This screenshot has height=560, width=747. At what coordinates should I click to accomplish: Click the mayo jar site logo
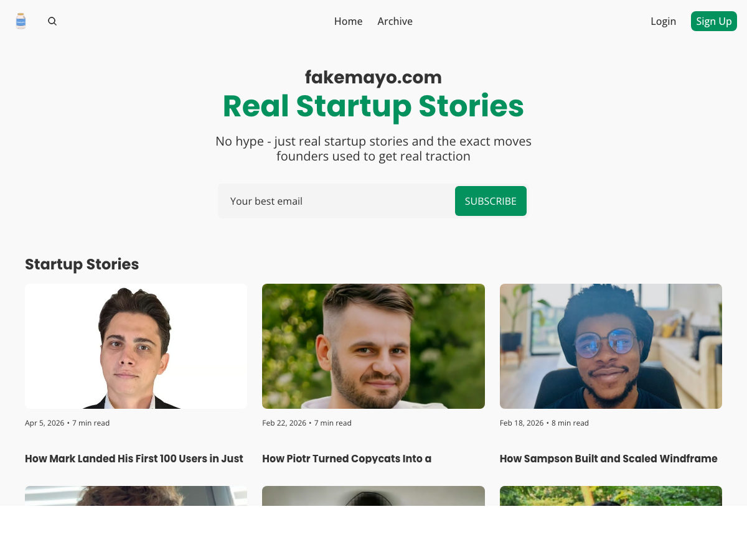21,21
